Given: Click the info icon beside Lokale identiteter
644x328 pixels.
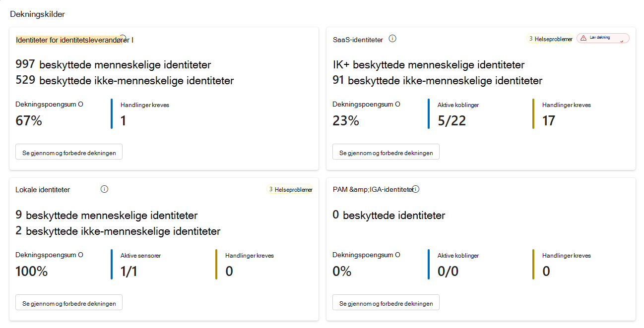Looking at the screenshot, I should tap(104, 189).
